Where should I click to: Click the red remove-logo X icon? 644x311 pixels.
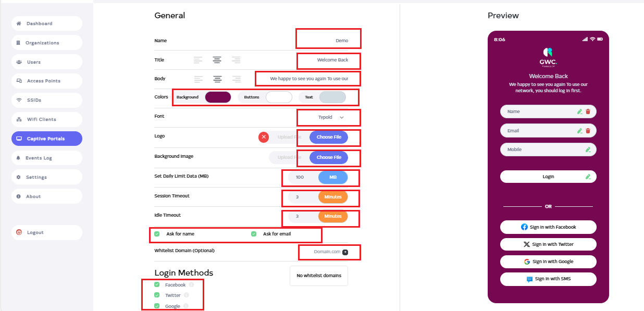pos(264,137)
